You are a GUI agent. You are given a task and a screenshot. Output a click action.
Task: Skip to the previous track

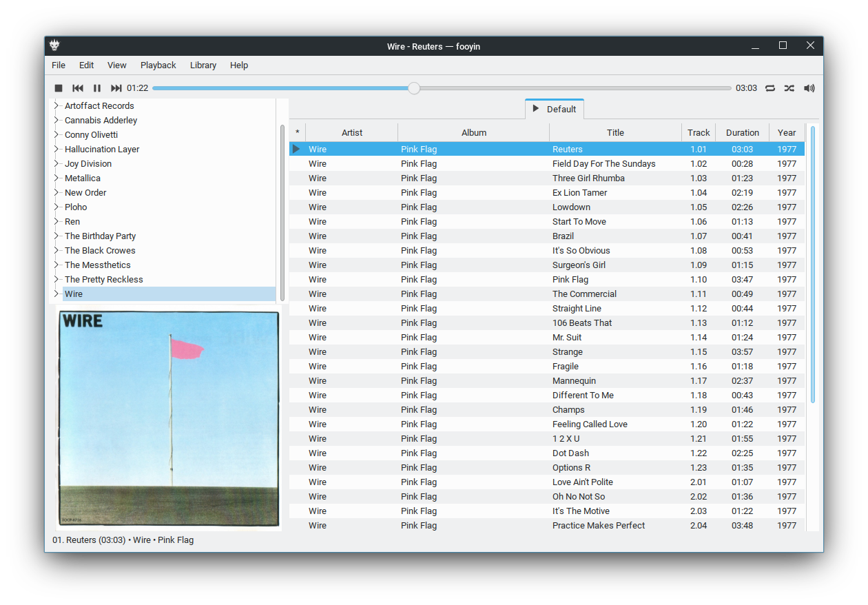78,88
